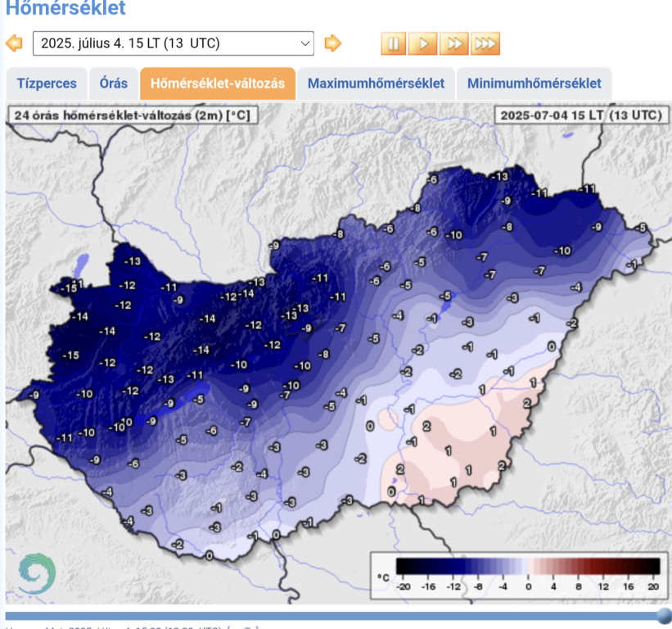Click the green swirl logo on map

coord(36,573)
